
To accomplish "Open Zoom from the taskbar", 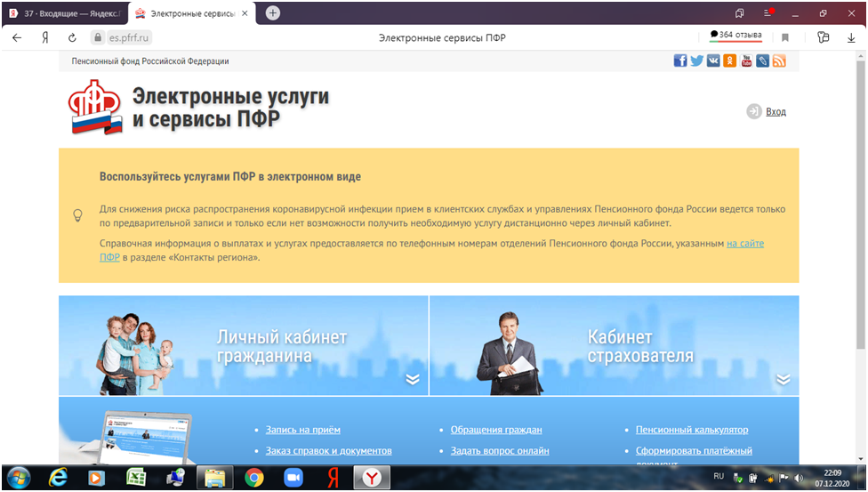I will tap(293, 478).
